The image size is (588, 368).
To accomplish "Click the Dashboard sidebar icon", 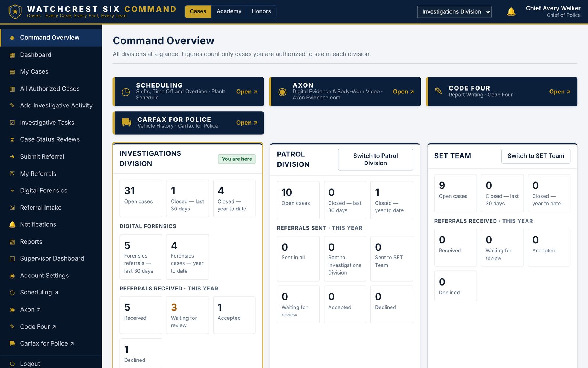I will click(x=12, y=55).
